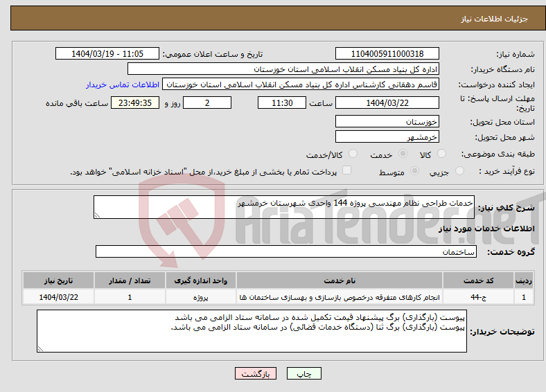Click the شماره نیاز label
546x392 pixels.
(516, 54)
